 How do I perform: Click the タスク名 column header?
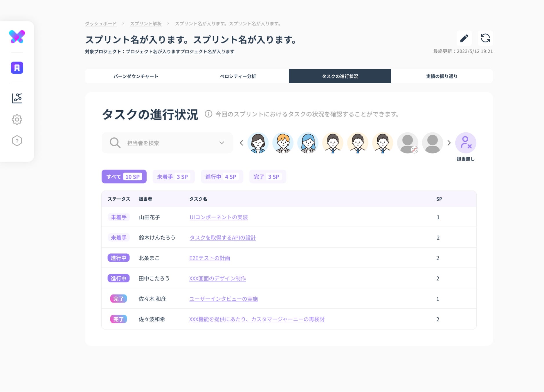(x=198, y=199)
